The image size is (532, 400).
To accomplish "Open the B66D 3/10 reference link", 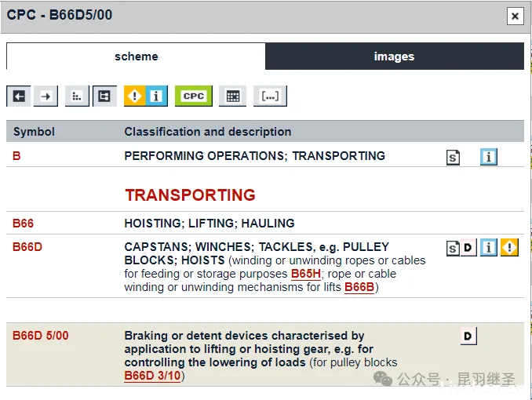I will pyautogui.click(x=152, y=376).
